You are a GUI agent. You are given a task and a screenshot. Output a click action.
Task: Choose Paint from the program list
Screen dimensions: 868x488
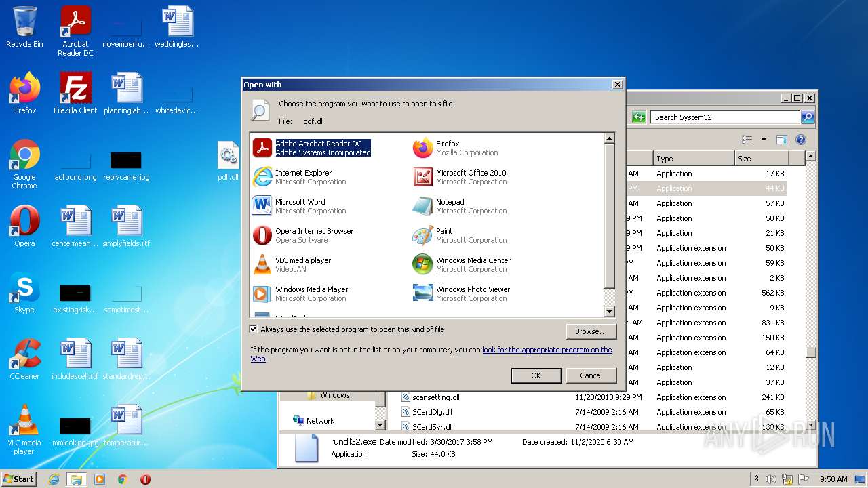point(460,235)
